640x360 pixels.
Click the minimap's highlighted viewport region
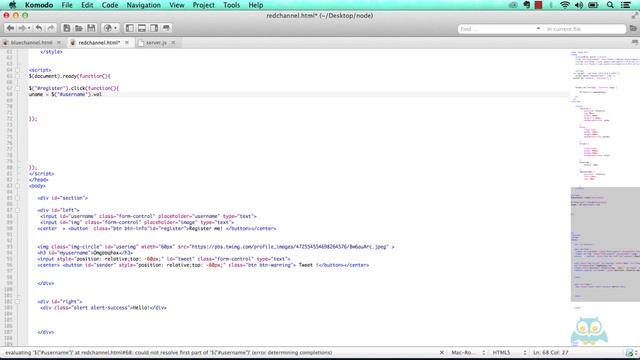coord(605,244)
